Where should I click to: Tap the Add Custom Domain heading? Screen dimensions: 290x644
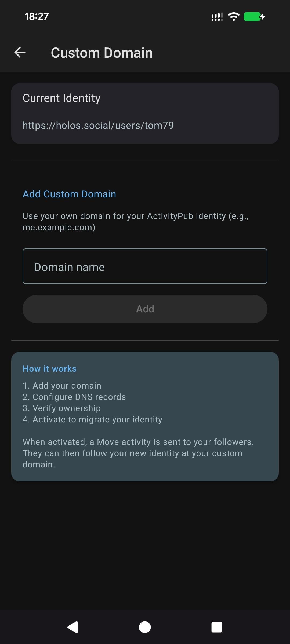tap(69, 194)
